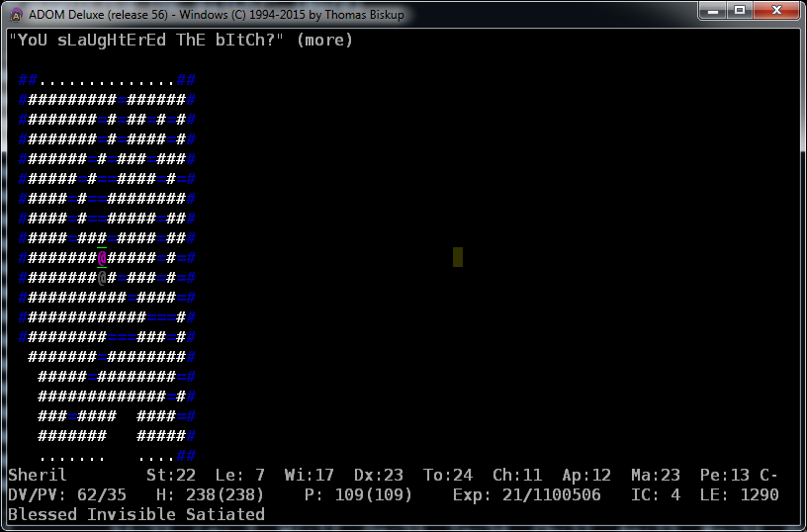Click the "LE: 1290" status entry
The height and width of the screenshot is (532, 807).
pyautogui.click(x=739, y=495)
